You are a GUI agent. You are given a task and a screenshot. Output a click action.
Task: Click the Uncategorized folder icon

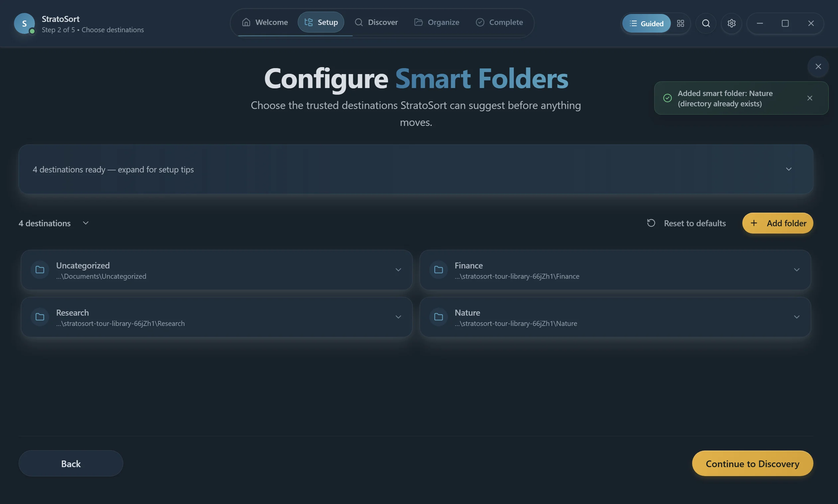pyautogui.click(x=40, y=270)
